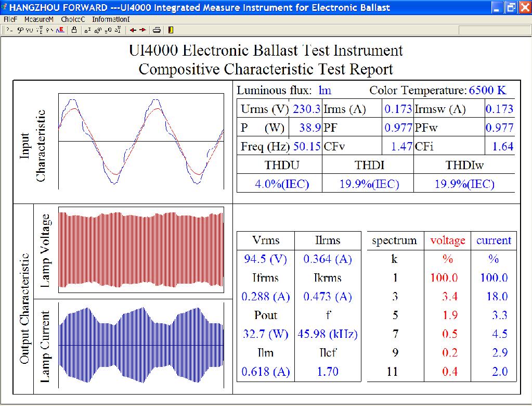Click the red right arrow toolbar icon
The height and width of the screenshot is (406, 532).
[x=143, y=30]
